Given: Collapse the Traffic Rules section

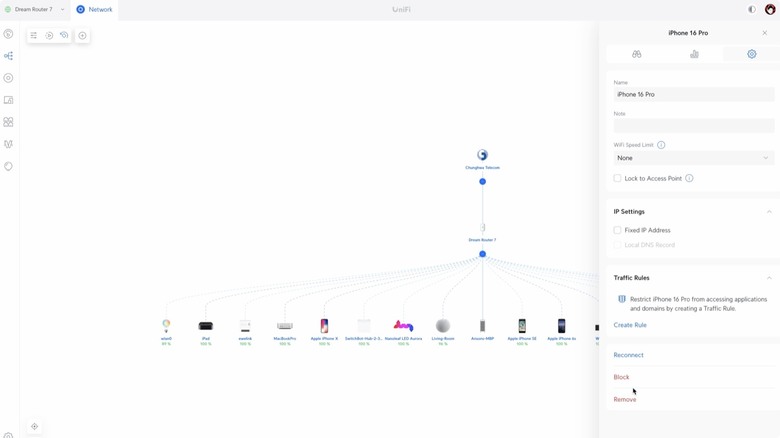Looking at the screenshot, I should (x=769, y=278).
